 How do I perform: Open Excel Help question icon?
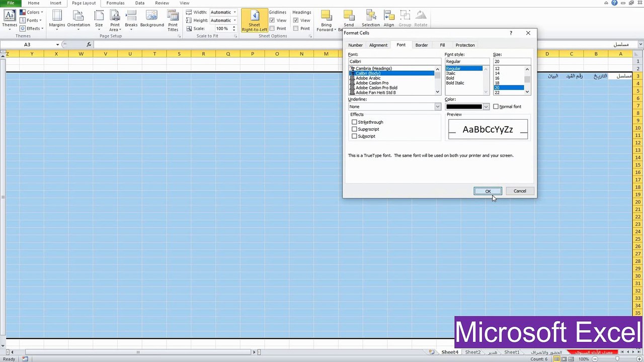coord(614,3)
